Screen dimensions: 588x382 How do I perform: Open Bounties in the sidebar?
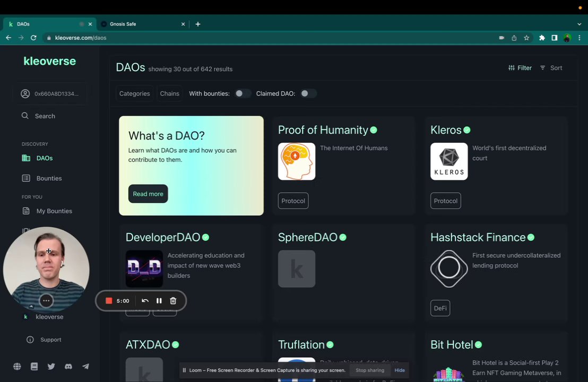41,178
